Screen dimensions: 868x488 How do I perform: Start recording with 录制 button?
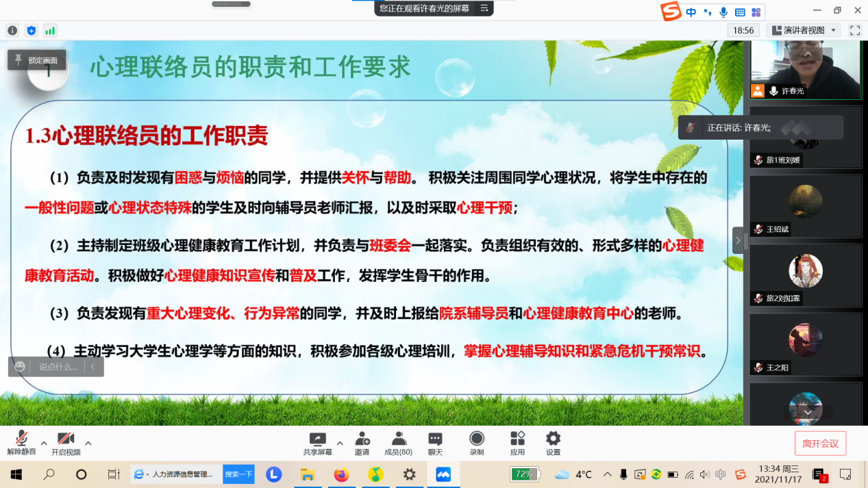[x=477, y=443]
